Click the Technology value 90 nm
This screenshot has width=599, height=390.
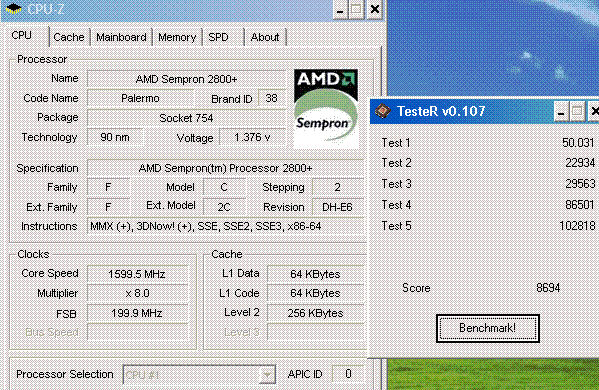(x=115, y=137)
